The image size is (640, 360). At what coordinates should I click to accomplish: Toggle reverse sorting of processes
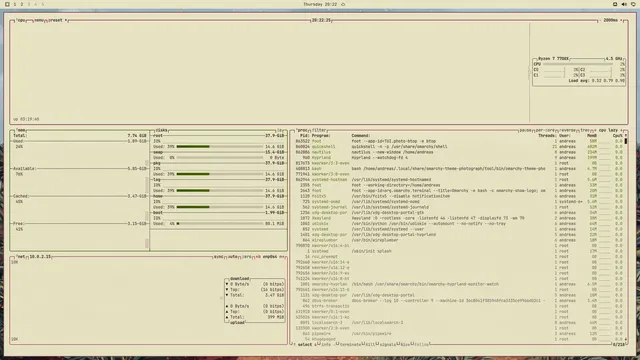pyautogui.click(x=567, y=130)
